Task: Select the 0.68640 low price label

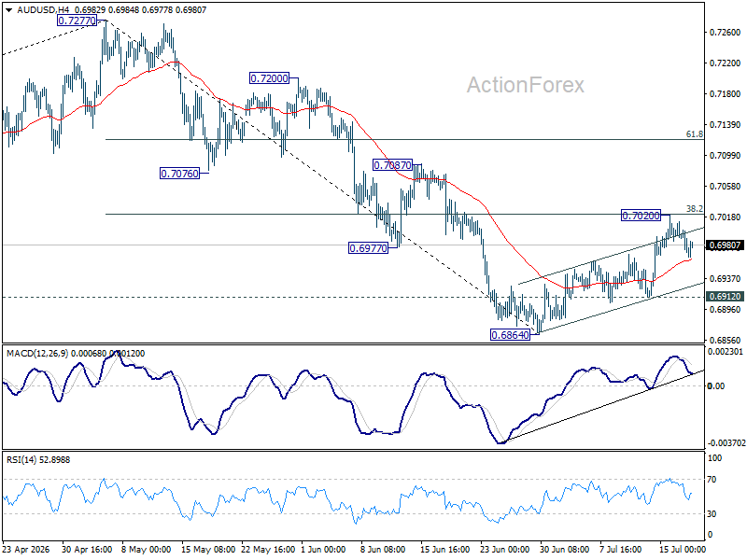Action: (x=510, y=335)
